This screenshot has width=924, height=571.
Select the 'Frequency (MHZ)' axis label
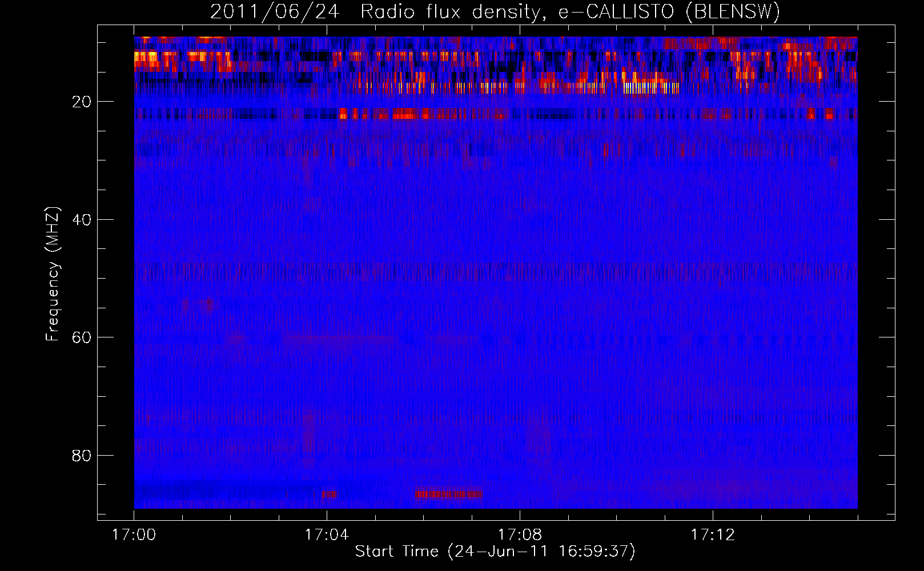pos(53,274)
